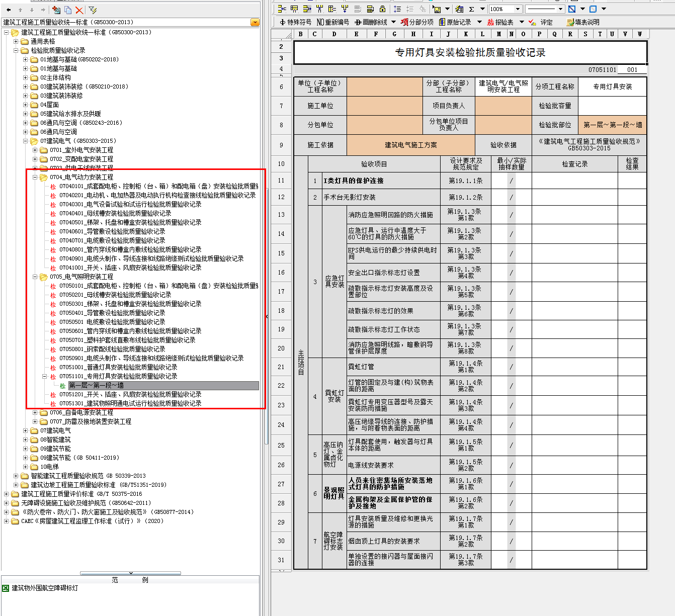Click the cell border style icon
The height and width of the screenshot is (616, 675).
[572, 9]
